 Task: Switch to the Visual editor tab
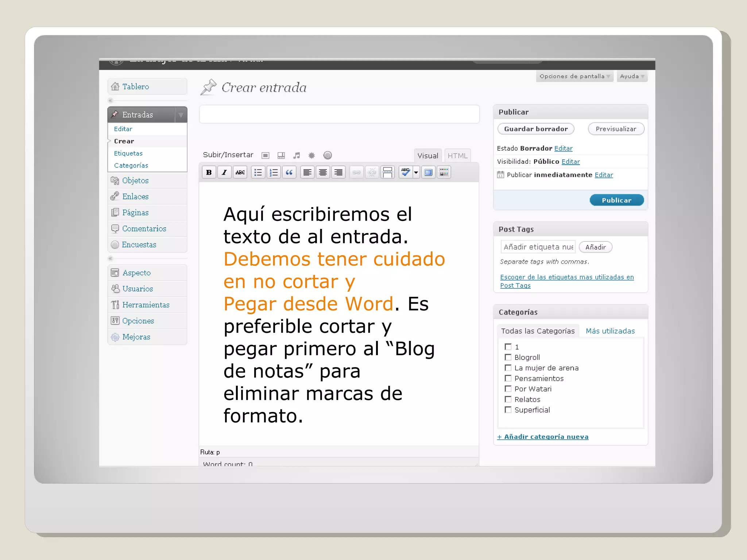428,156
